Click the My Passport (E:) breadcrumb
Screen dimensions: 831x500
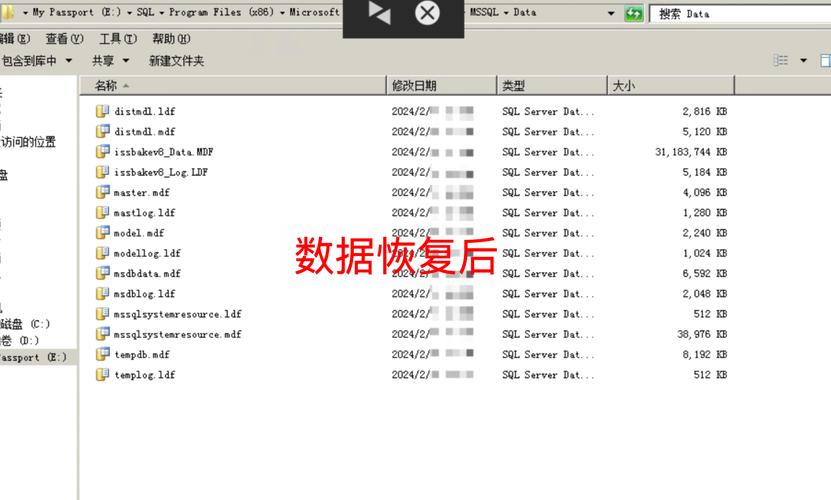pos(77,12)
